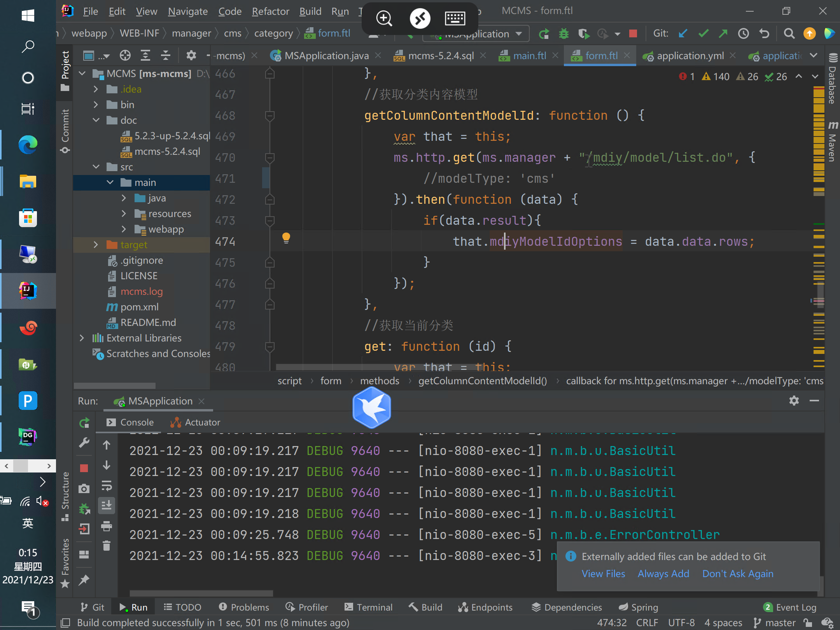Click the yellow intention lightbulb on line 474
Screen dimensions: 840x630
tap(286, 238)
